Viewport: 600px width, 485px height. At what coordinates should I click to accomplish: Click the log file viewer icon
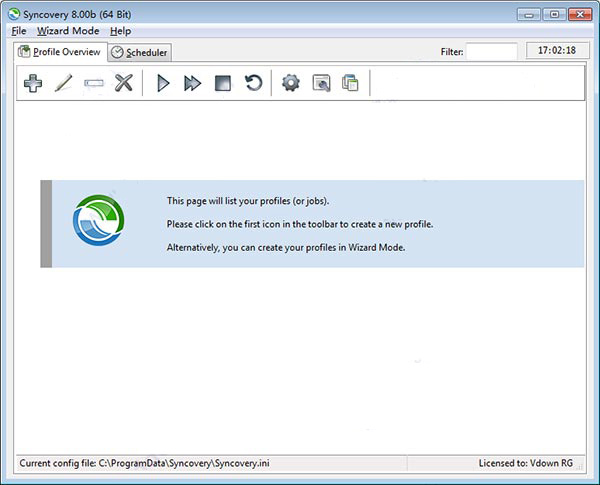[321, 83]
